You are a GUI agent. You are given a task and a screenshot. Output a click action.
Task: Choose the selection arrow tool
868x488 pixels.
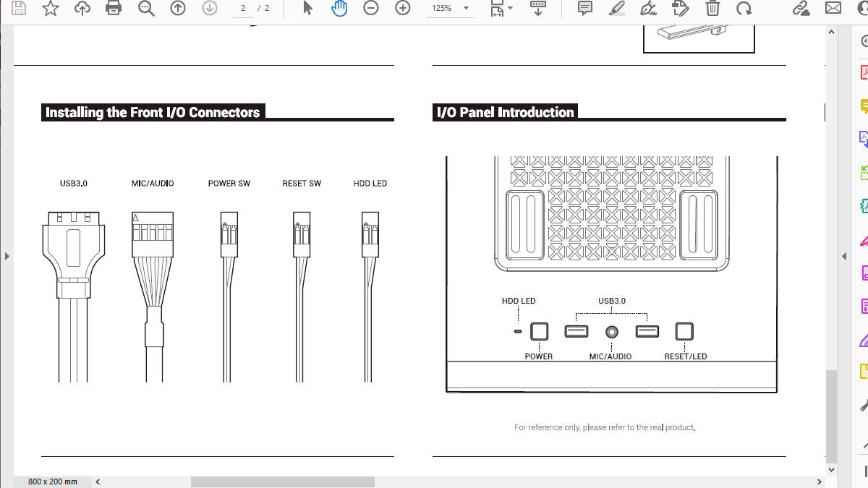click(307, 9)
